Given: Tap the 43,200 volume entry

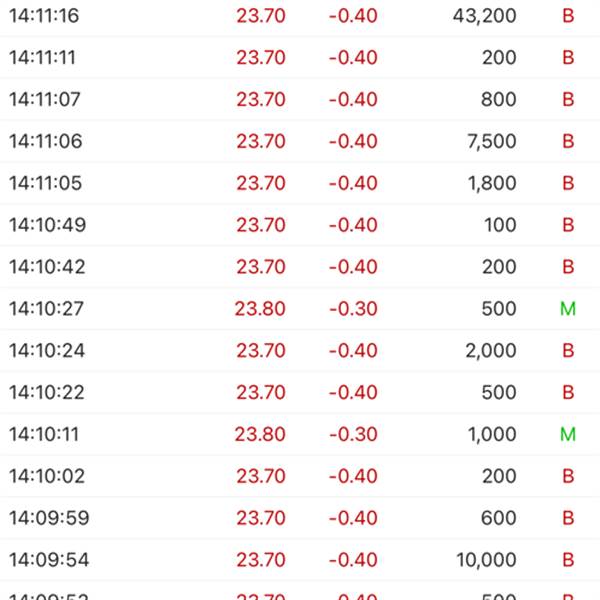Looking at the screenshot, I should (484, 16).
